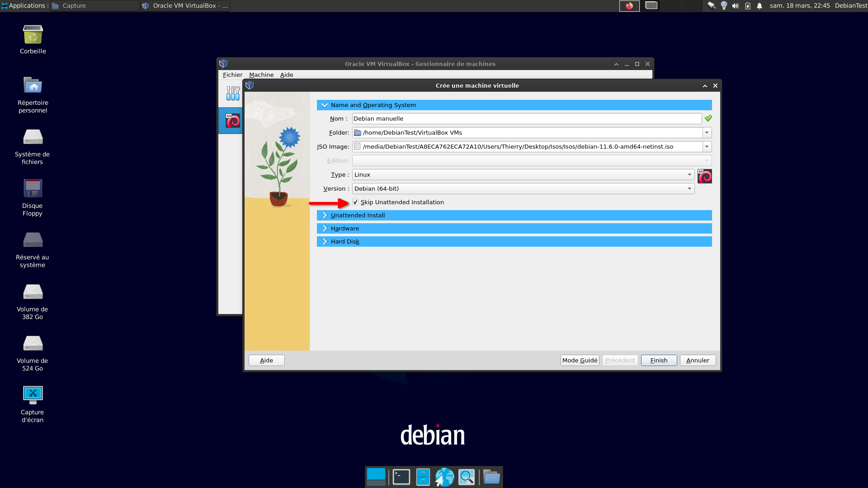Switch to Oracle VM VirtualBox taskbar entry

tap(185, 6)
